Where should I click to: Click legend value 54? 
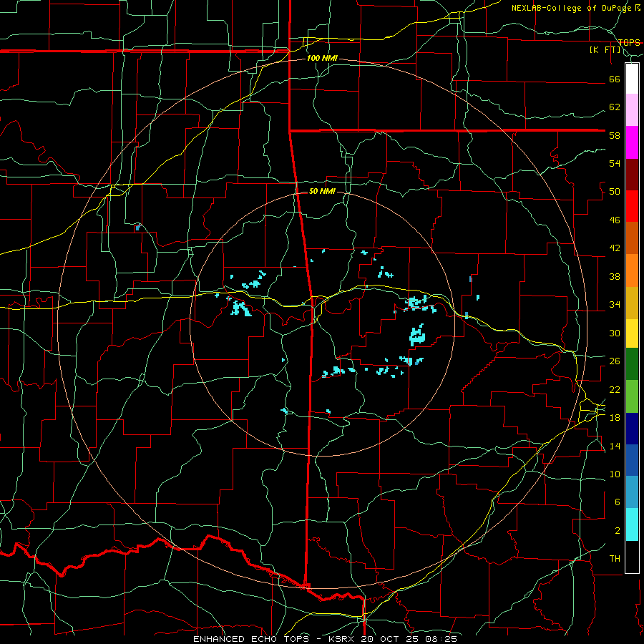(x=615, y=164)
